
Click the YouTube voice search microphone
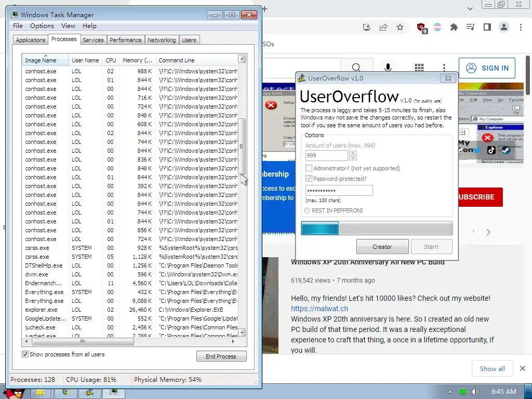click(x=388, y=67)
